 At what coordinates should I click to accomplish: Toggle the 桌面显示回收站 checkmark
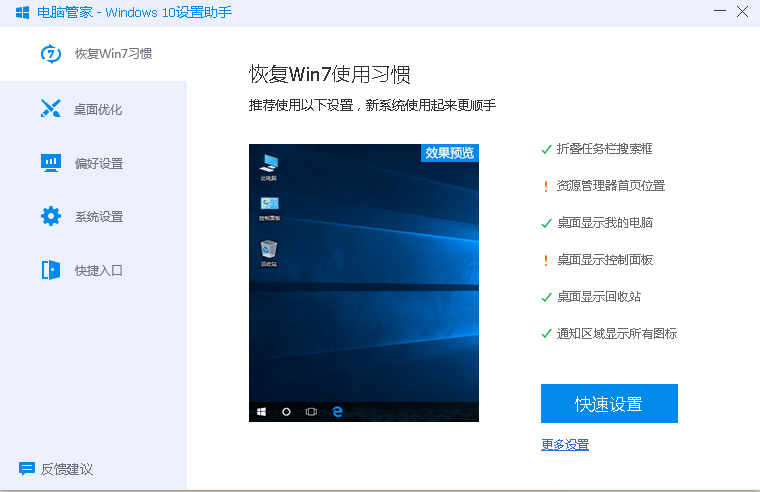[546, 297]
